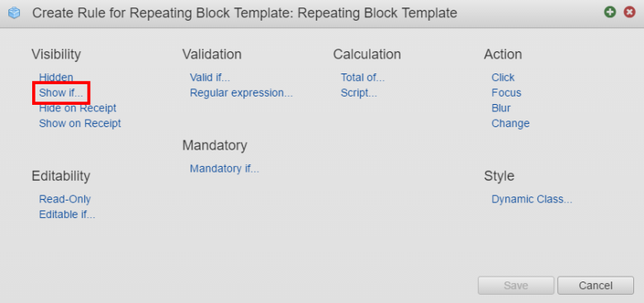
Task: Select the Hidden visibility rule
Action: 56,77
